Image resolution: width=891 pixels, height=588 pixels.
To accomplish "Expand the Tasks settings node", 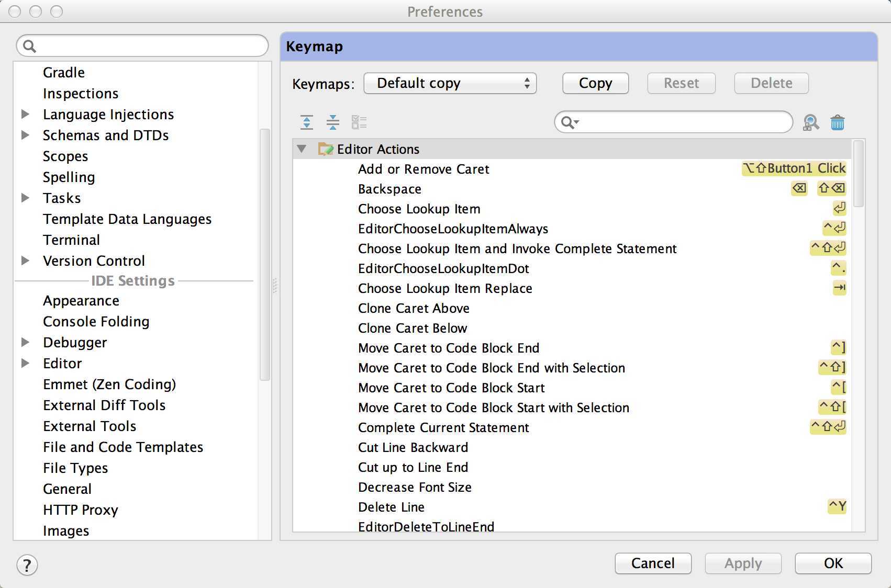I will tap(25, 198).
